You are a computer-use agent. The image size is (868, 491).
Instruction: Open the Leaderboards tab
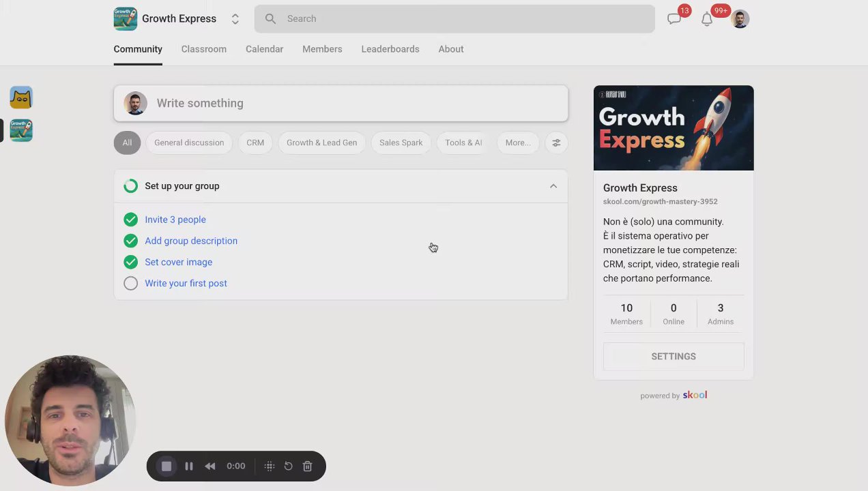click(390, 49)
